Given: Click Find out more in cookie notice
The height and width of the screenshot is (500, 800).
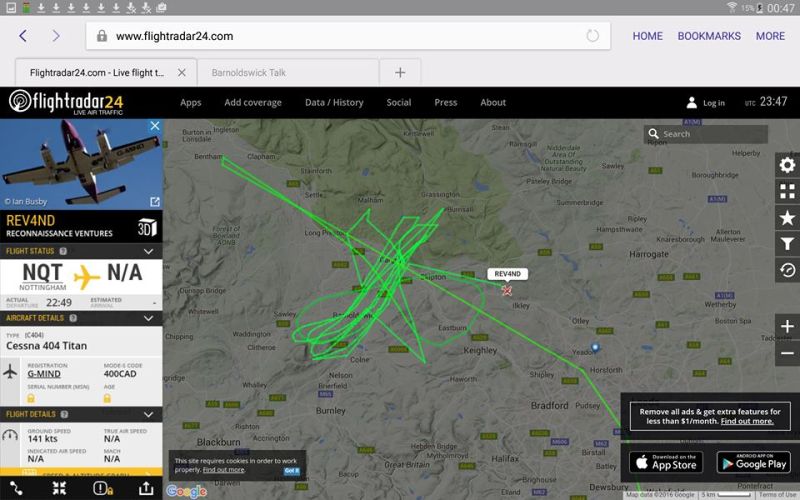Looking at the screenshot, I should [x=223, y=470].
